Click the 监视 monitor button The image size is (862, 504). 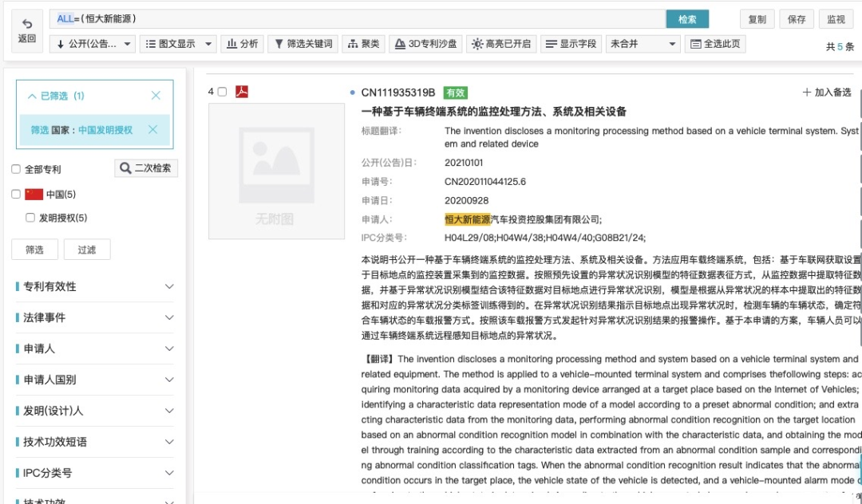pos(836,19)
